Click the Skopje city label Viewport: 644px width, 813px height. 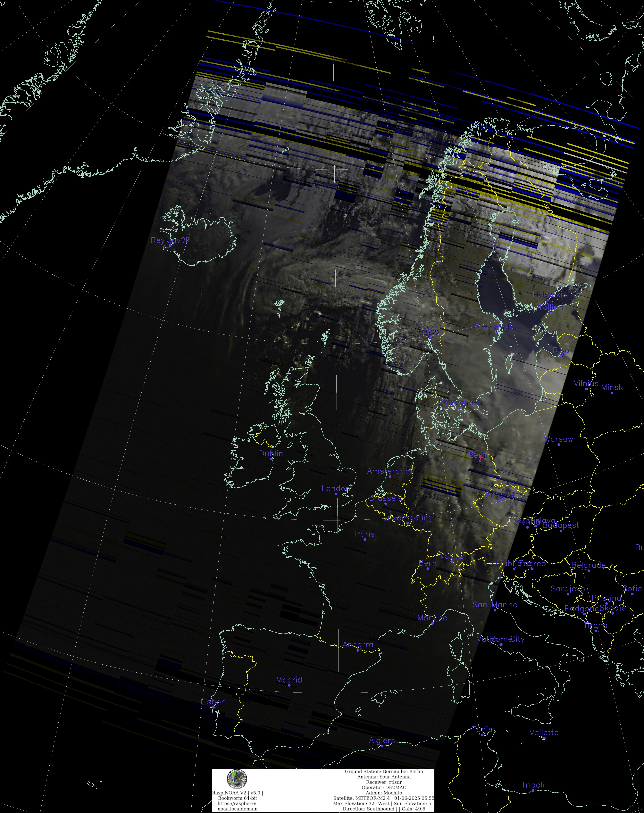click(613, 608)
